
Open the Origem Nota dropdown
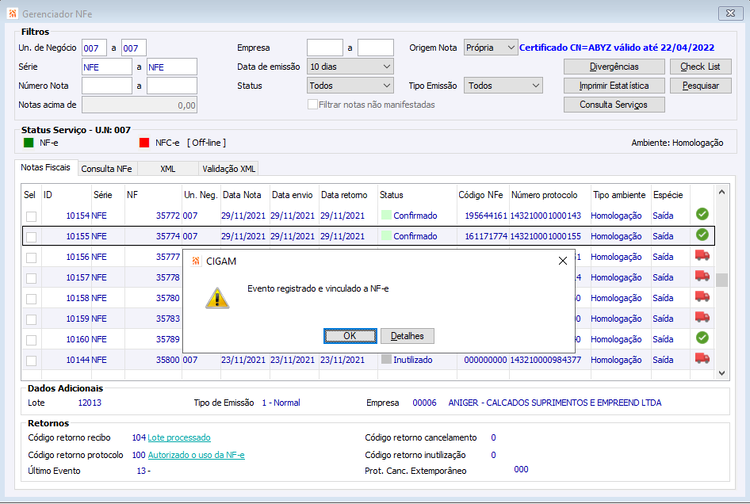(x=491, y=47)
